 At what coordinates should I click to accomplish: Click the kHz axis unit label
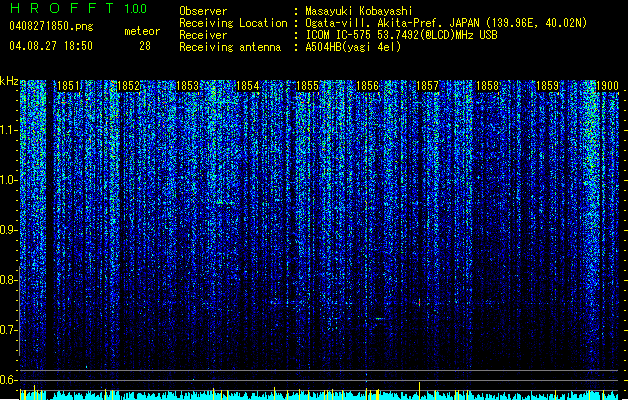tap(9, 81)
